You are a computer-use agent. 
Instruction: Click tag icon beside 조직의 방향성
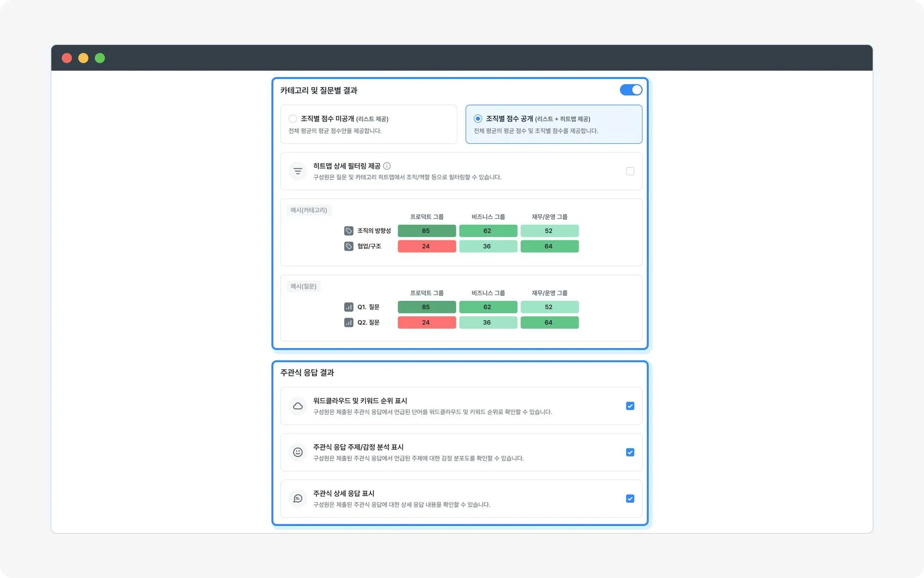click(348, 231)
